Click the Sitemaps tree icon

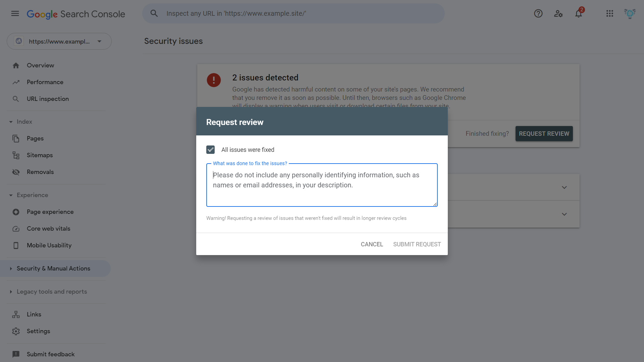pyautogui.click(x=16, y=155)
